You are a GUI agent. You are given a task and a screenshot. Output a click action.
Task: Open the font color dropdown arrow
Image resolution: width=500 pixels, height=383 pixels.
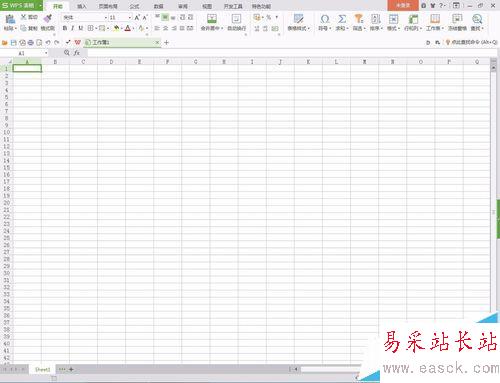point(133,28)
